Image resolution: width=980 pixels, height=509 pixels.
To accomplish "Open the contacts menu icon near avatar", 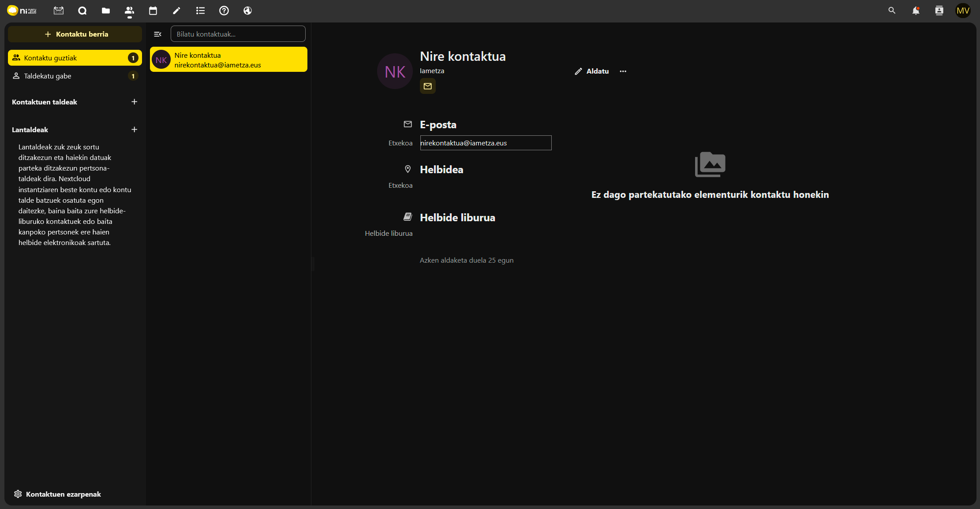I will tap(939, 11).
